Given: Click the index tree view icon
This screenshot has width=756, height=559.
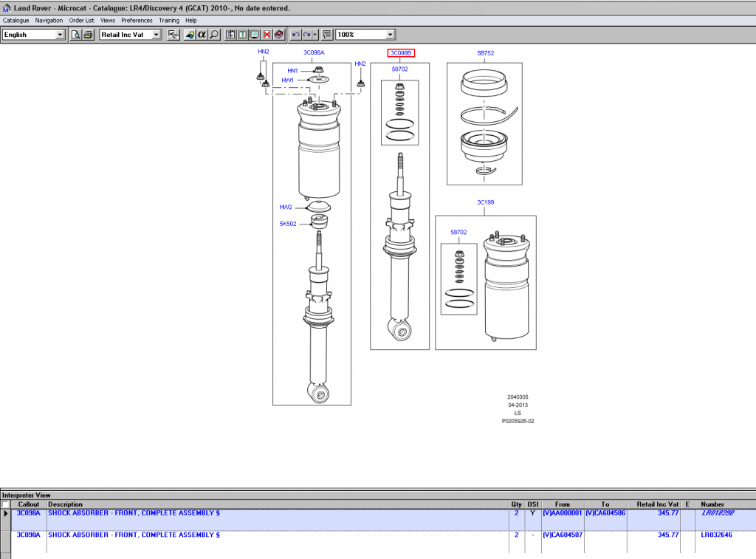Looking at the screenshot, I should pos(230,35).
